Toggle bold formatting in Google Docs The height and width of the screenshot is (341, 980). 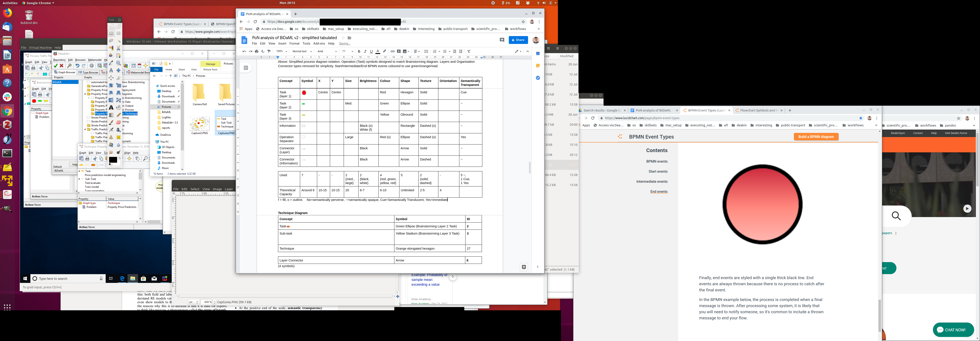click(x=359, y=51)
